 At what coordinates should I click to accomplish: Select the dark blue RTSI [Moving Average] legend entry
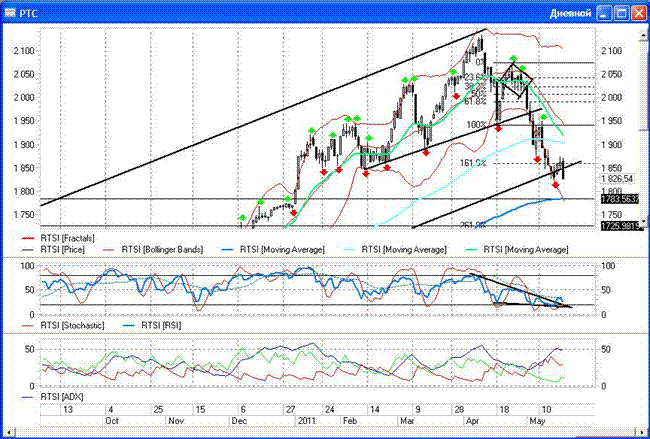[282, 250]
